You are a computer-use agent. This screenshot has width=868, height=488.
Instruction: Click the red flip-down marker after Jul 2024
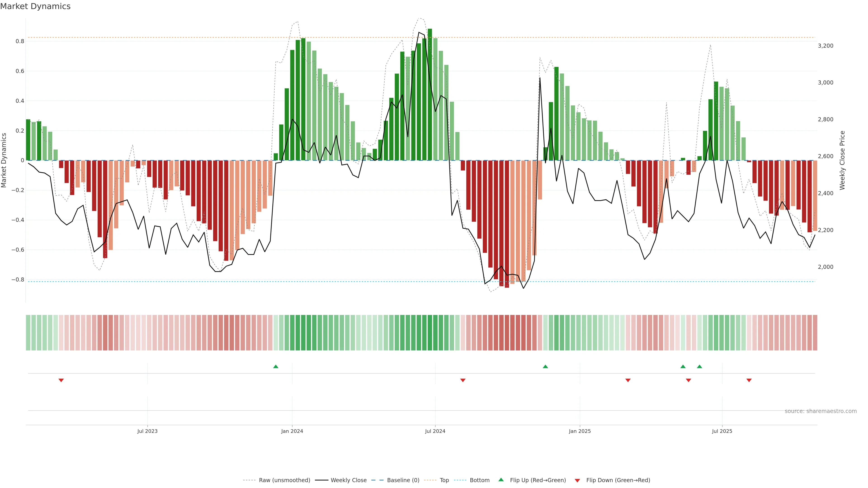[x=463, y=380]
